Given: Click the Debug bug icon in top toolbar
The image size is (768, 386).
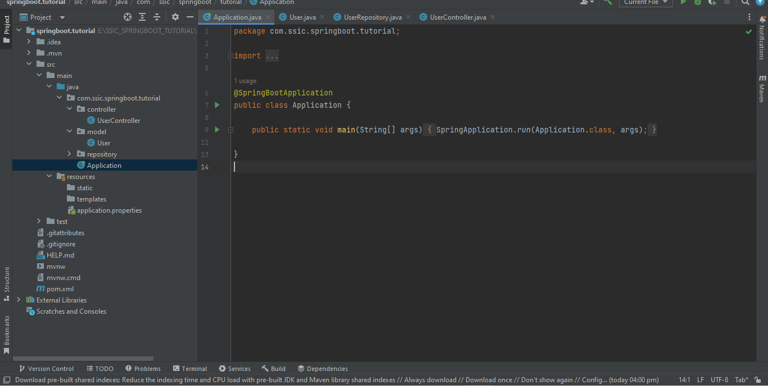Looking at the screenshot, I should (697, 2).
